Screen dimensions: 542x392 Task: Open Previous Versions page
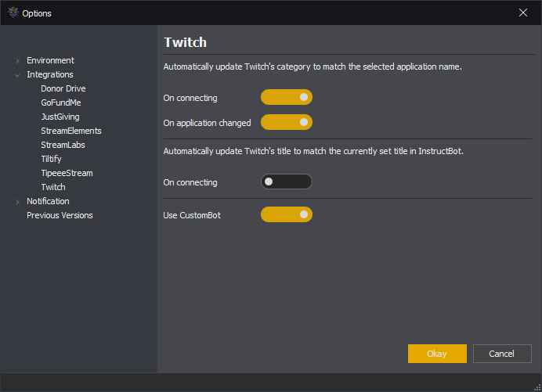[60, 215]
